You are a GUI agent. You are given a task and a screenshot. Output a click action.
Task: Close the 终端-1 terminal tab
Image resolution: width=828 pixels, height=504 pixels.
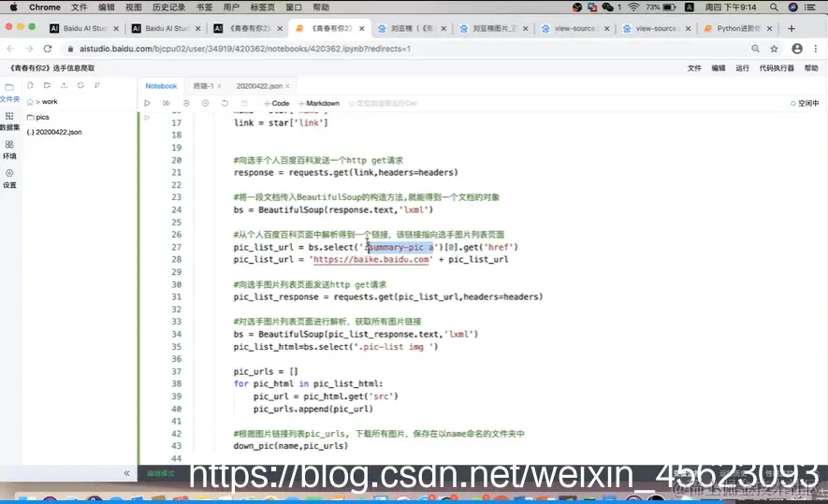click(219, 86)
